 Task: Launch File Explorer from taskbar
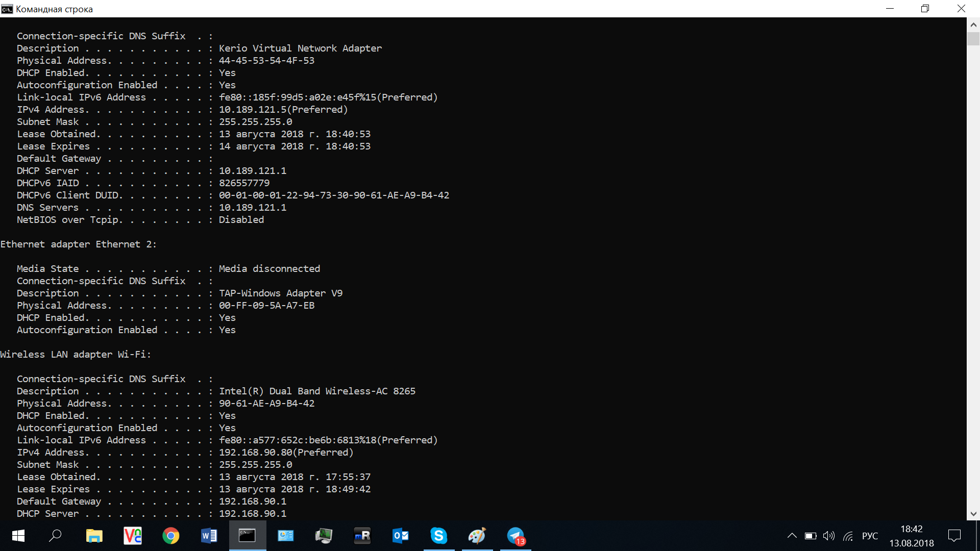pyautogui.click(x=94, y=536)
